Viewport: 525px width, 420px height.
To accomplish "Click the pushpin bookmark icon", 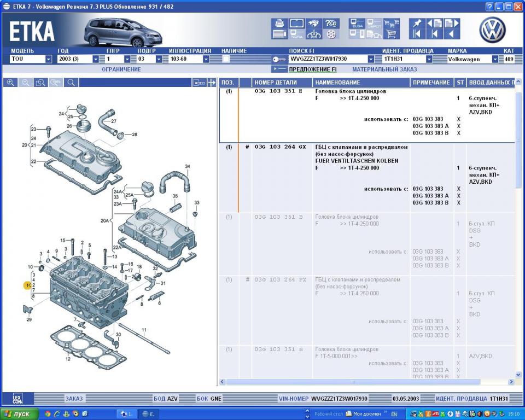I will click(417, 24).
